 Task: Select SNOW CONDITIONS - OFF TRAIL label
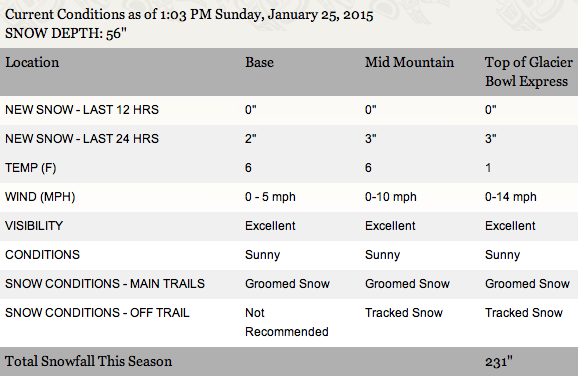[x=97, y=313]
